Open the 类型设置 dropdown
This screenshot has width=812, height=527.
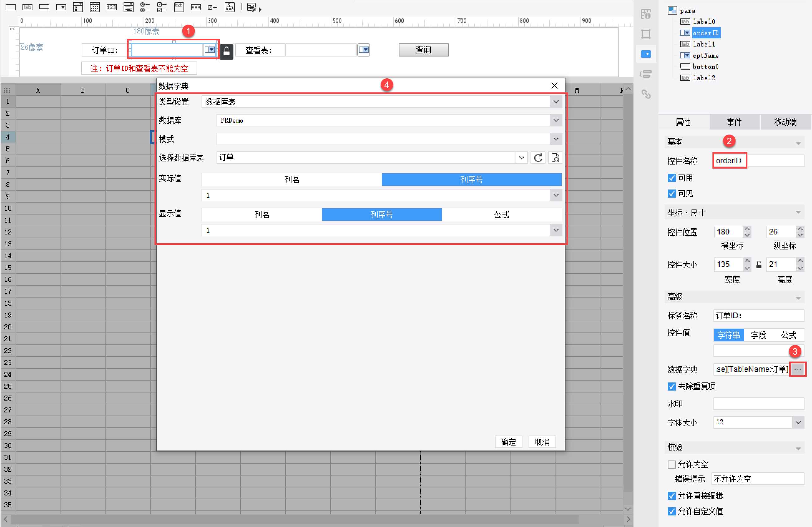click(556, 102)
